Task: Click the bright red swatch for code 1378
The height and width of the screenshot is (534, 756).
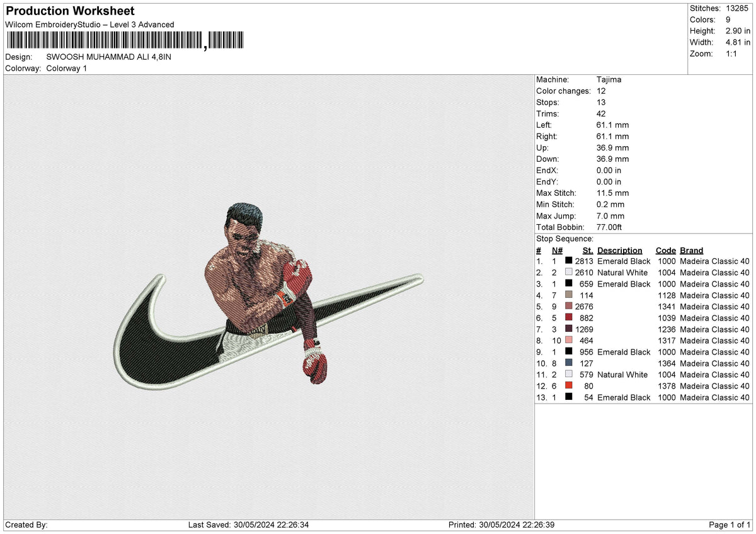Action: coord(569,386)
